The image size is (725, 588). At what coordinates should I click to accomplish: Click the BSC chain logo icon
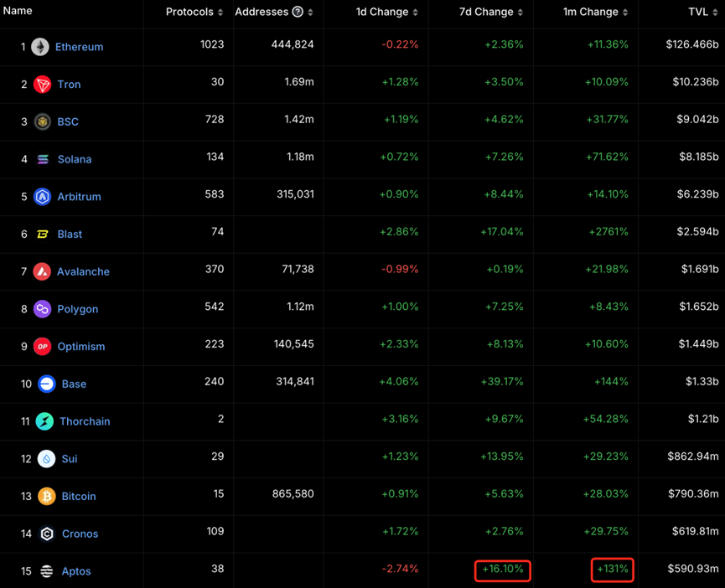click(x=43, y=122)
